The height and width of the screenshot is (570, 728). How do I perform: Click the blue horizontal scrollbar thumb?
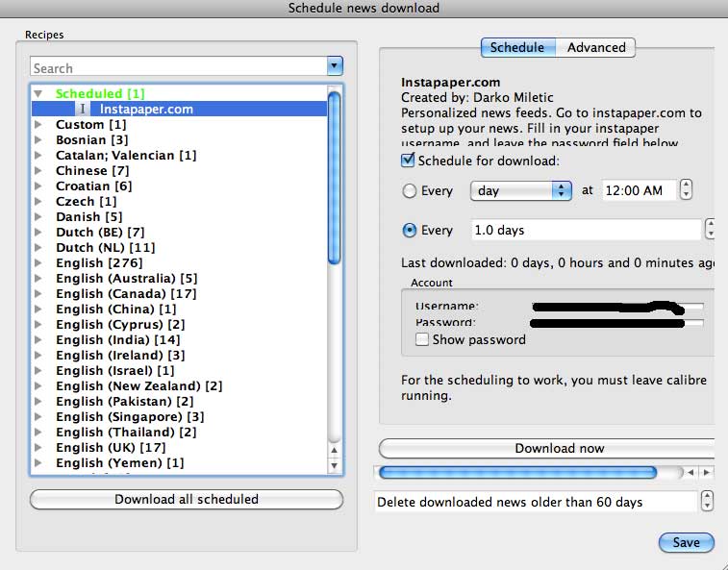pos(517,473)
